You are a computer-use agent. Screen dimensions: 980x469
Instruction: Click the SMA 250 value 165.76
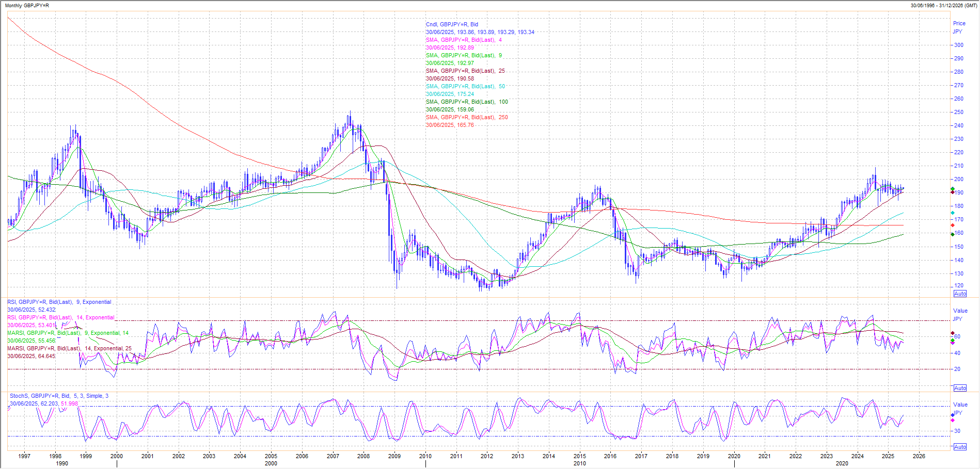coord(465,125)
